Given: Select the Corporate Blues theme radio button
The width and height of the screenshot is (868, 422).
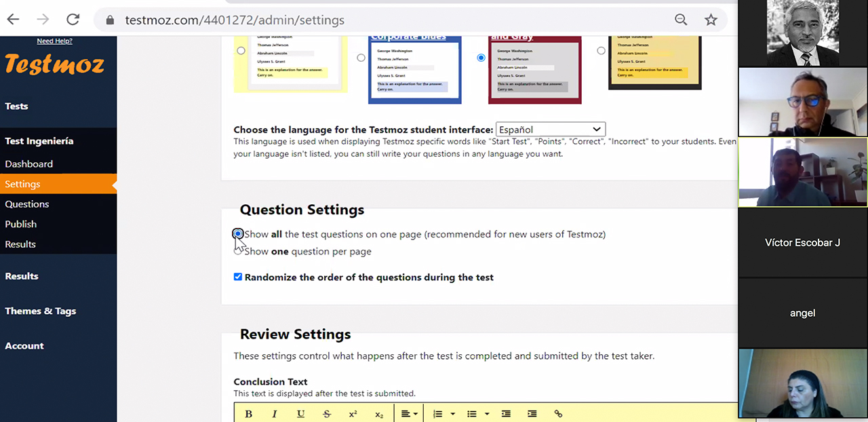Looking at the screenshot, I should (x=361, y=58).
